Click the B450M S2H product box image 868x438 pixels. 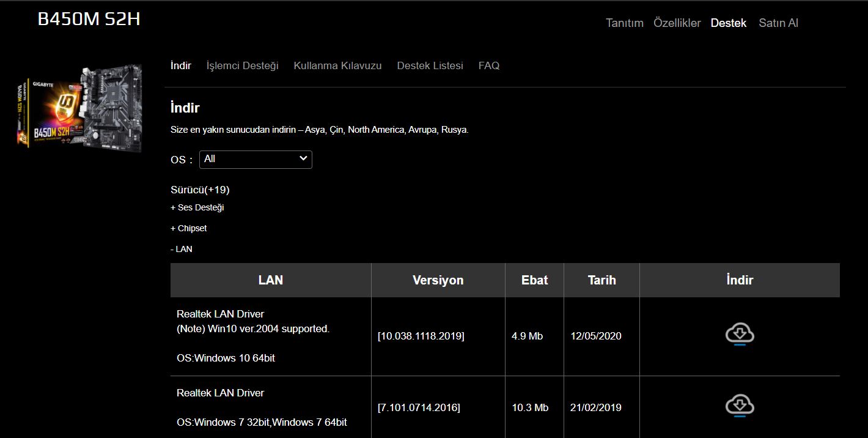click(x=79, y=107)
